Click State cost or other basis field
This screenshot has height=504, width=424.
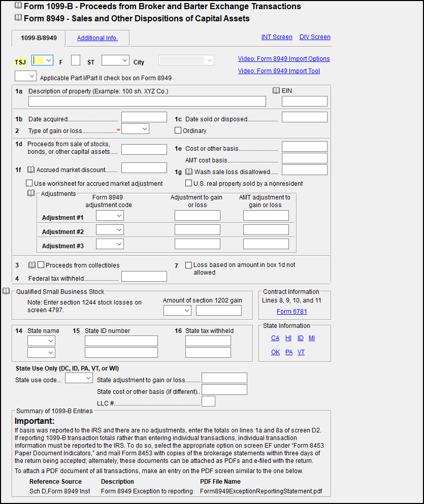point(224,390)
